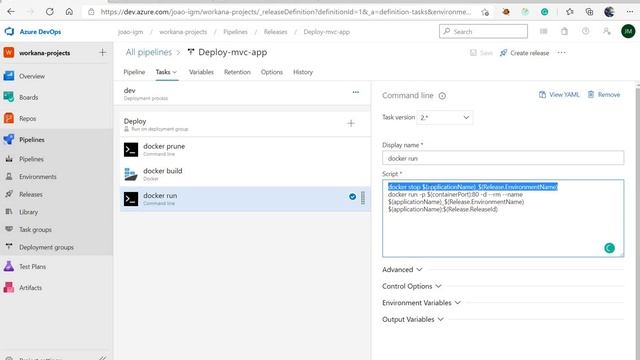640x360 pixels.
Task: Expand the Advanced section
Action: click(x=402, y=270)
